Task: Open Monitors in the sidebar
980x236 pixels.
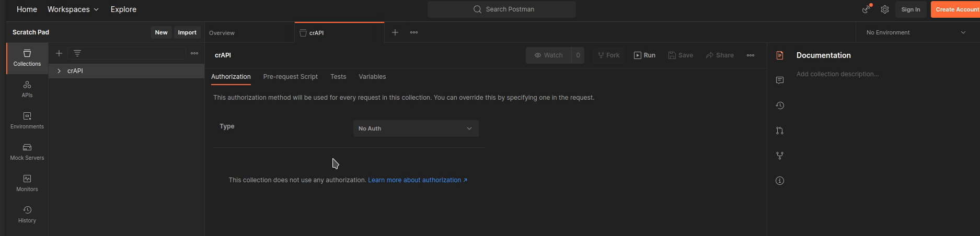Action: point(27,183)
